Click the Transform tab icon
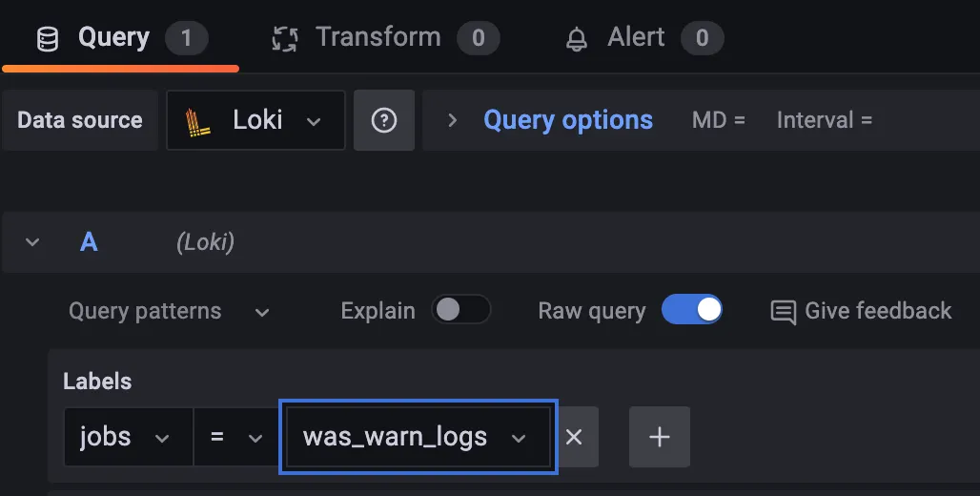The height and width of the screenshot is (496, 980). click(x=284, y=38)
